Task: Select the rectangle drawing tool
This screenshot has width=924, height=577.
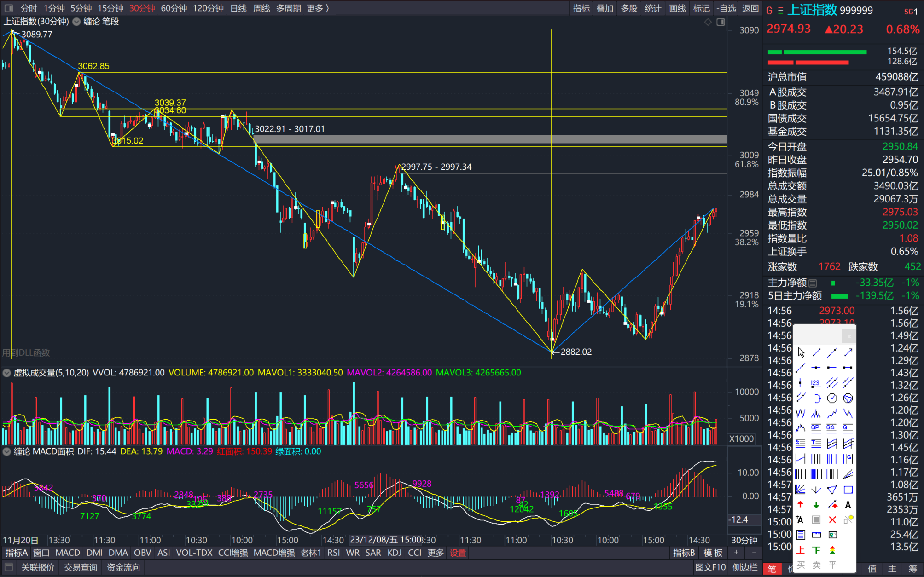Action: coord(848,489)
